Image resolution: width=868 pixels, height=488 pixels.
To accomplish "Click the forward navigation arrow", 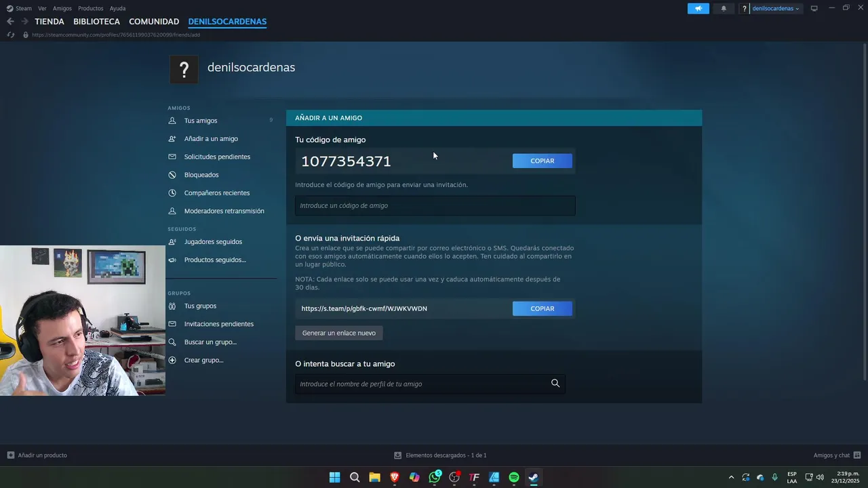I will 24,22.
